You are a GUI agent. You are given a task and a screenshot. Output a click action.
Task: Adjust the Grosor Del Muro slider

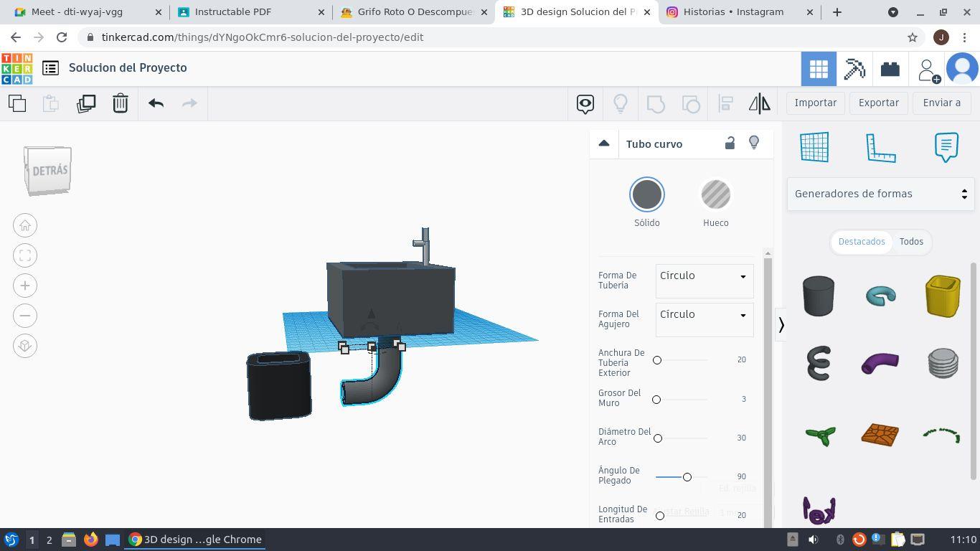(656, 400)
